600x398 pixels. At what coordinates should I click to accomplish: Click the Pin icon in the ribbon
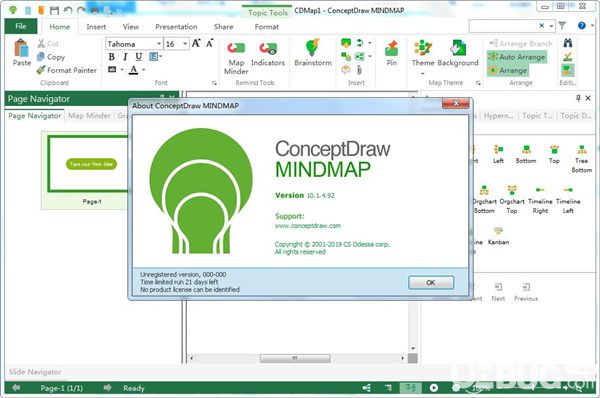(391, 48)
